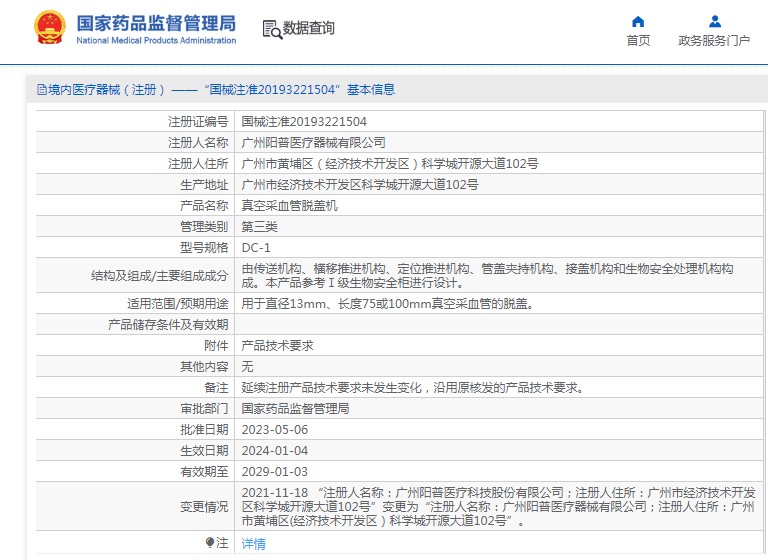Click the 审批部门 row label

[204, 409]
